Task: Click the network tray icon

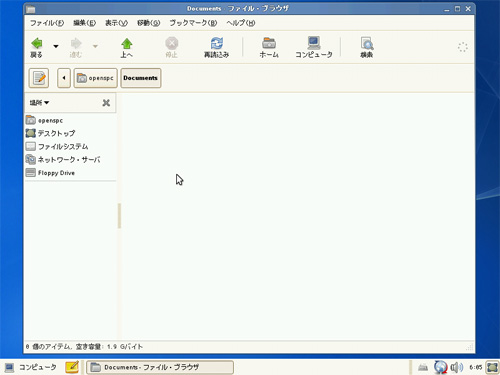Action: click(440, 367)
